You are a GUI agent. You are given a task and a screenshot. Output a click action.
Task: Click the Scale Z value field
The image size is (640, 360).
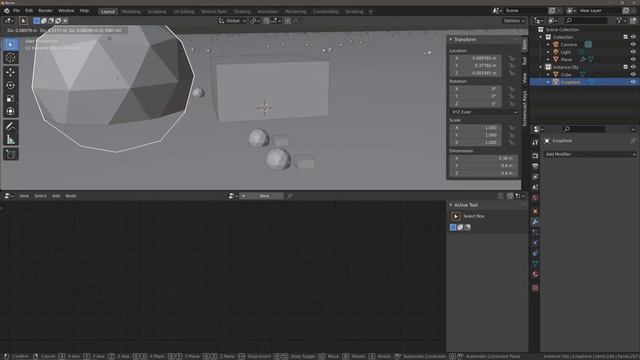click(476, 142)
